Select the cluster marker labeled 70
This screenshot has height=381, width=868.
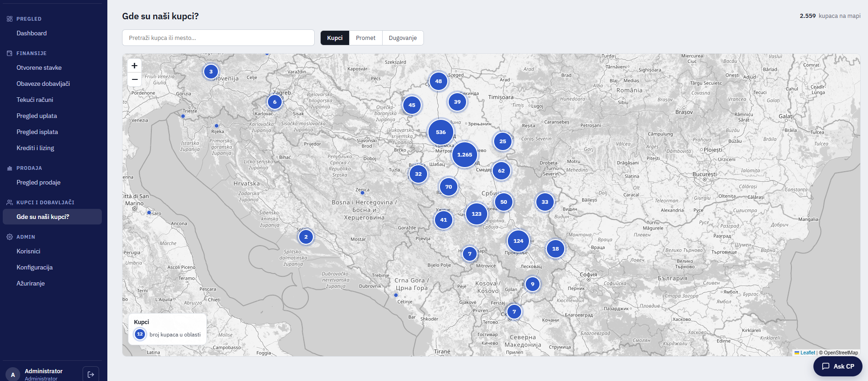click(x=449, y=187)
